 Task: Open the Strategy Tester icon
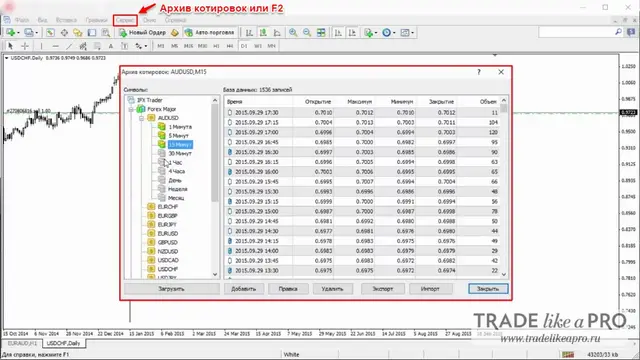(106, 32)
